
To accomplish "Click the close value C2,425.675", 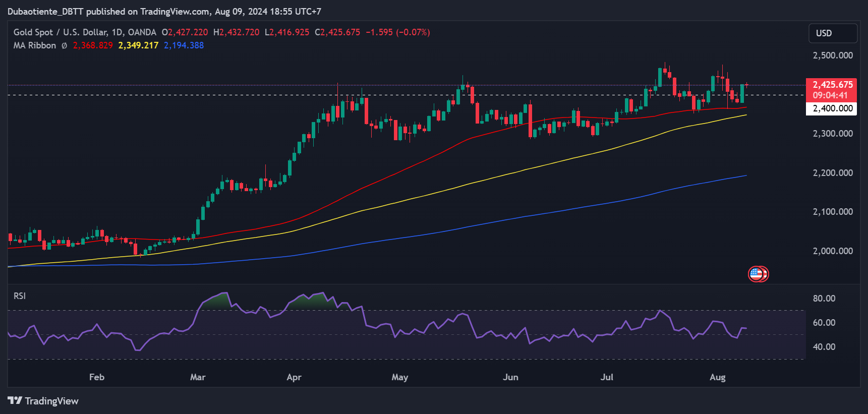I will click(x=337, y=32).
